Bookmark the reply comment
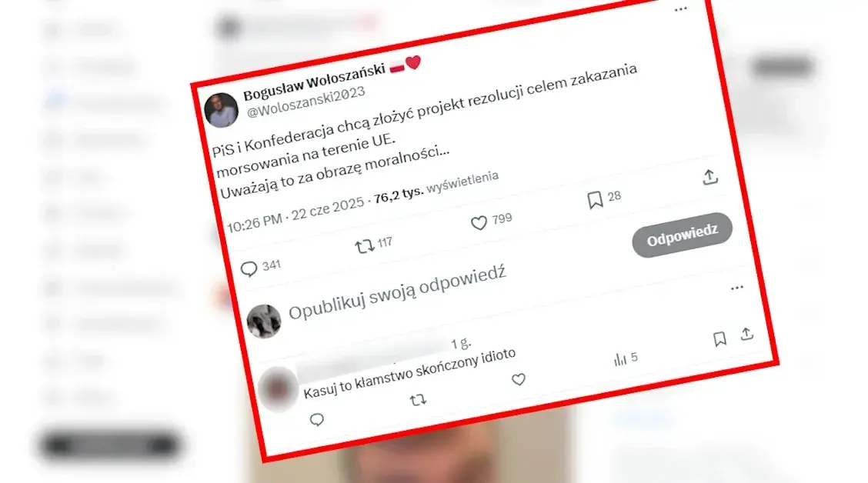This screenshot has height=483, width=868. [x=719, y=338]
